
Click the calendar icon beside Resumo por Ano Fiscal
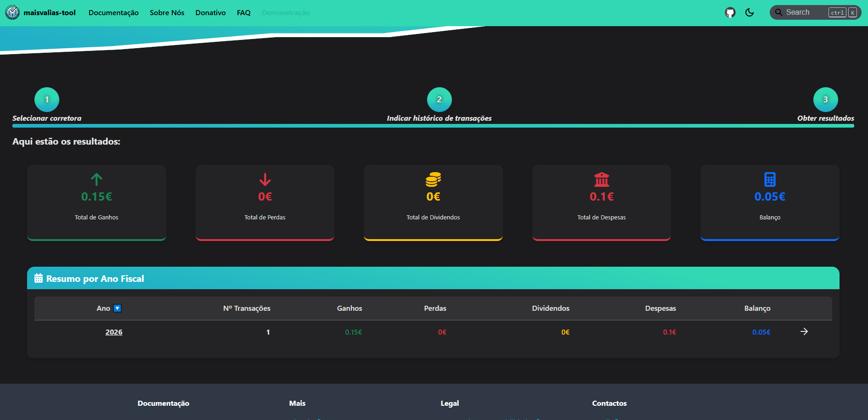[x=39, y=279]
